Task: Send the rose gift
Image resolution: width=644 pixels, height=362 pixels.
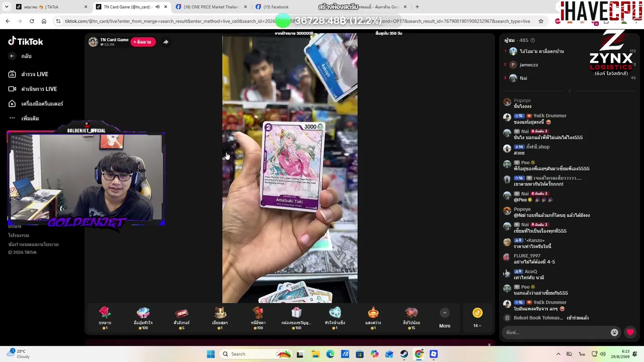Action: 105,318
